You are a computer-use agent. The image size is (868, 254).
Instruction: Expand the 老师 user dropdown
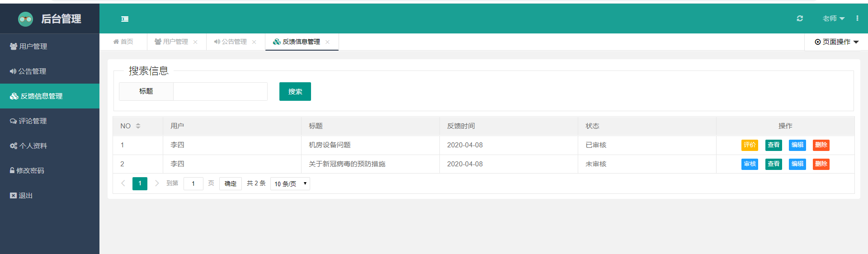pyautogui.click(x=834, y=19)
